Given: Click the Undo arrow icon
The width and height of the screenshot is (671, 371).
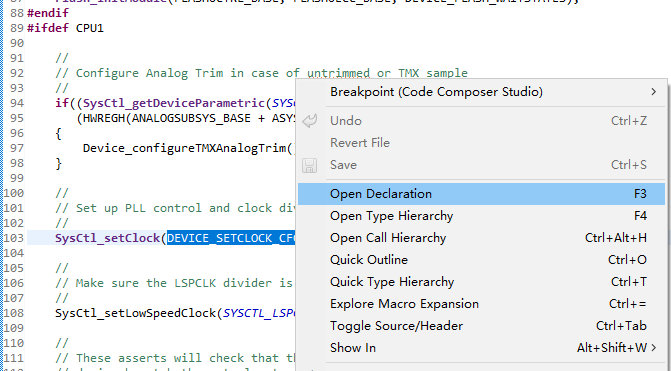Looking at the screenshot, I should coord(310,121).
